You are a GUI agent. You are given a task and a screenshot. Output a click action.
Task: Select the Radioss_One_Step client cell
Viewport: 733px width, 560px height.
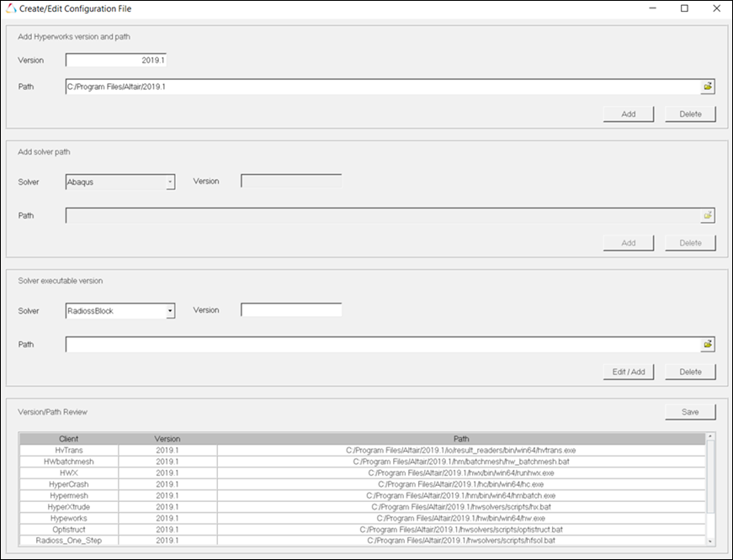pyautogui.click(x=69, y=541)
